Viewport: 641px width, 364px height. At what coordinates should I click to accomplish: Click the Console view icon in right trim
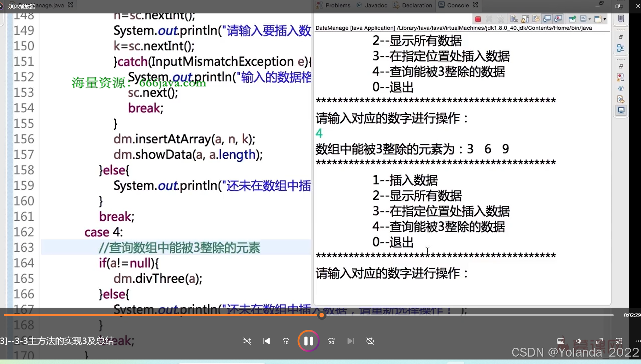621,110
